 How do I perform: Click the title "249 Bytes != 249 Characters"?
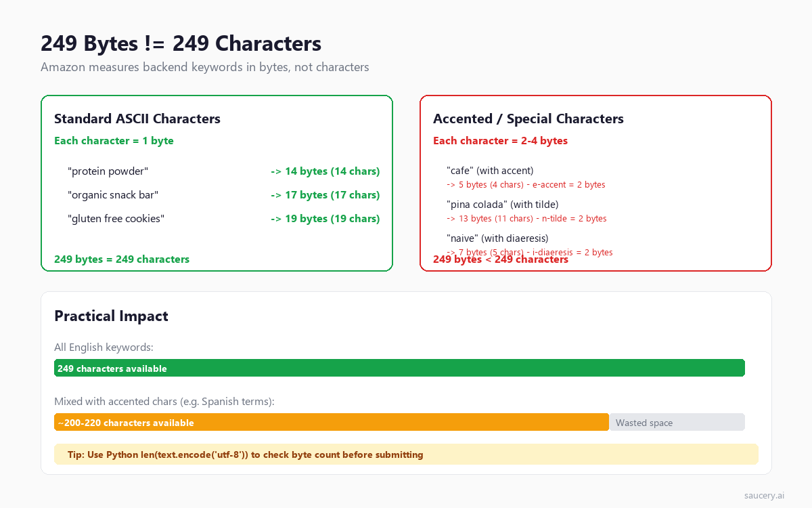point(181,43)
